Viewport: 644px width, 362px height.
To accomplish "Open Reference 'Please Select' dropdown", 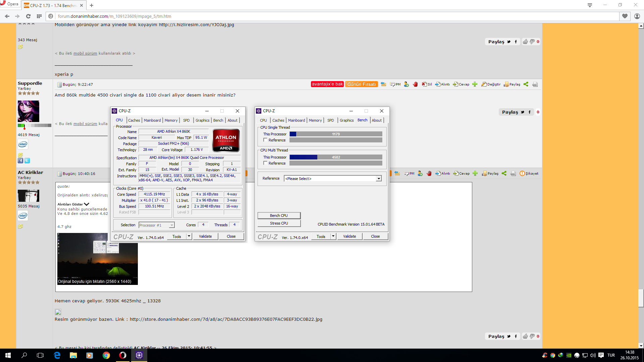I will [333, 179].
